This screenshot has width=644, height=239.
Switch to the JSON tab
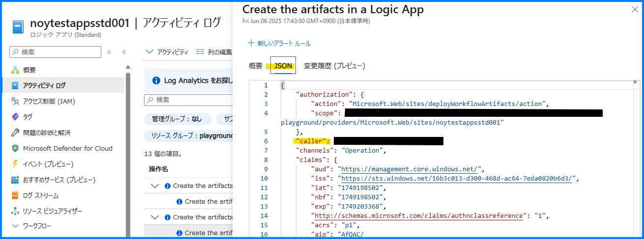283,66
